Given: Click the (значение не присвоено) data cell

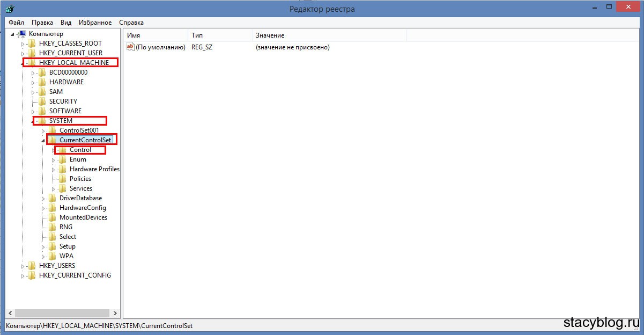Looking at the screenshot, I should coord(292,47).
